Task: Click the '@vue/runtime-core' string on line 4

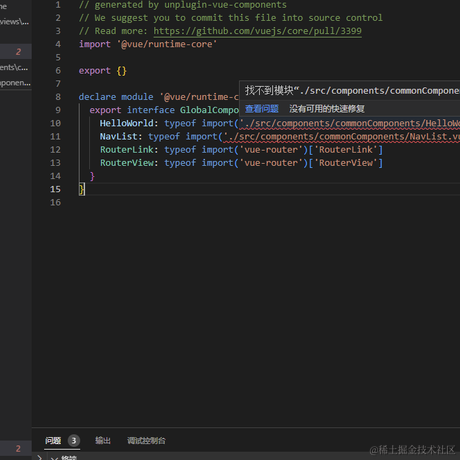Action: click(x=167, y=44)
